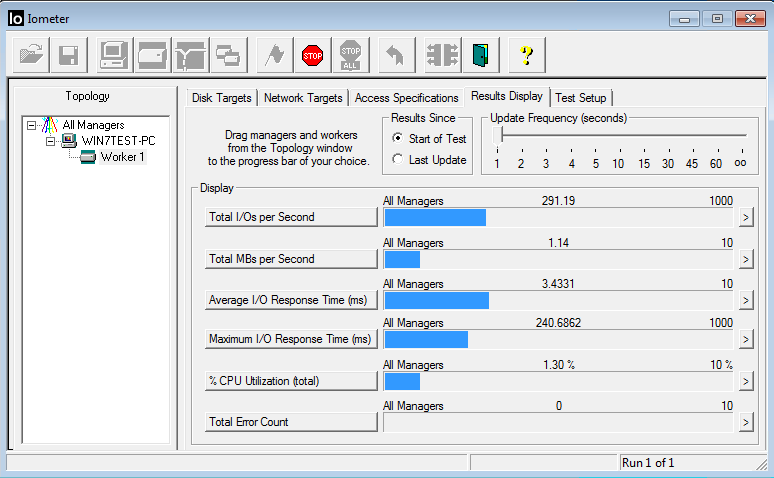The image size is (774, 478).
Task: Open arrow beside Maximum I/O Response Time
Action: [x=746, y=339]
